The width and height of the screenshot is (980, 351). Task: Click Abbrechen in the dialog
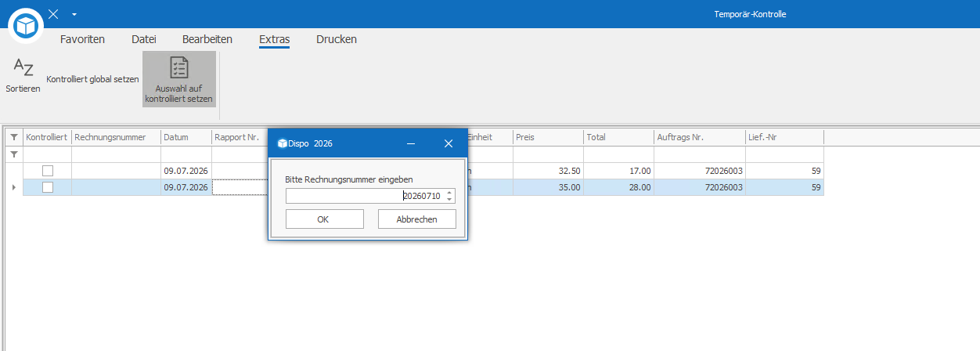[x=416, y=219]
